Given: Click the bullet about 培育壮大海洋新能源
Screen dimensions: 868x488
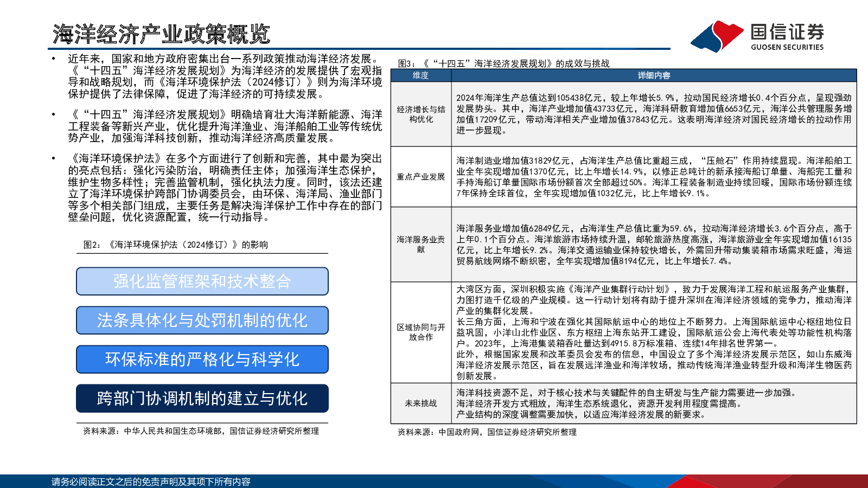Looking at the screenshot, I should [x=225, y=126].
